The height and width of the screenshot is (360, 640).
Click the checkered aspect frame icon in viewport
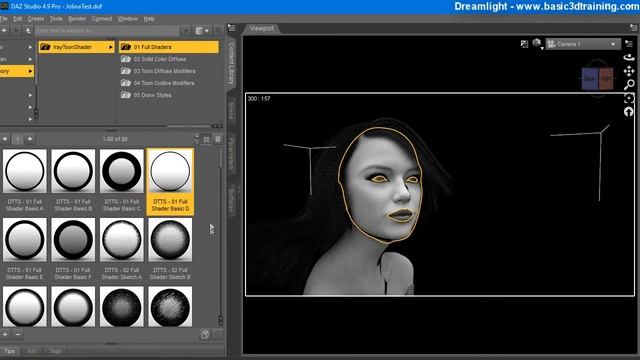coord(524,44)
